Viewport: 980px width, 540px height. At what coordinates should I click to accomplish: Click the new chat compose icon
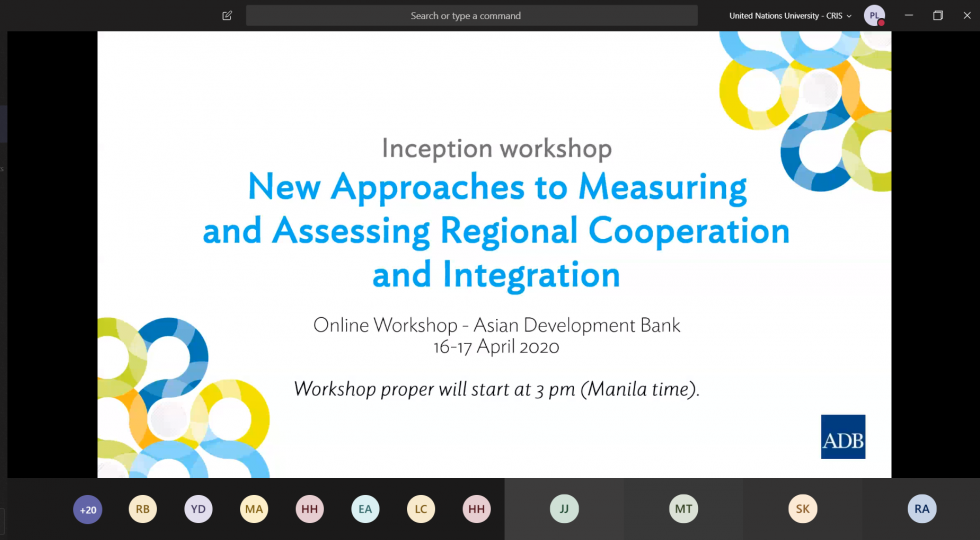tap(227, 16)
